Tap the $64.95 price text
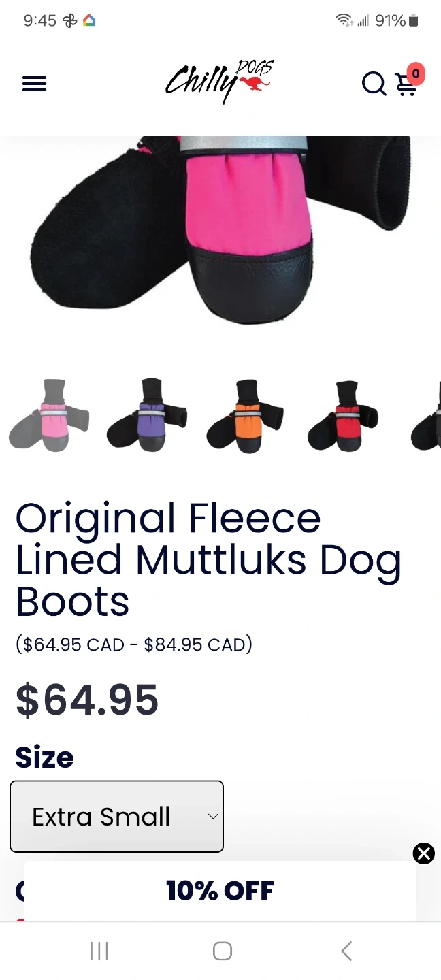This screenshot has width=441, height=980. [x=87, y=700]
